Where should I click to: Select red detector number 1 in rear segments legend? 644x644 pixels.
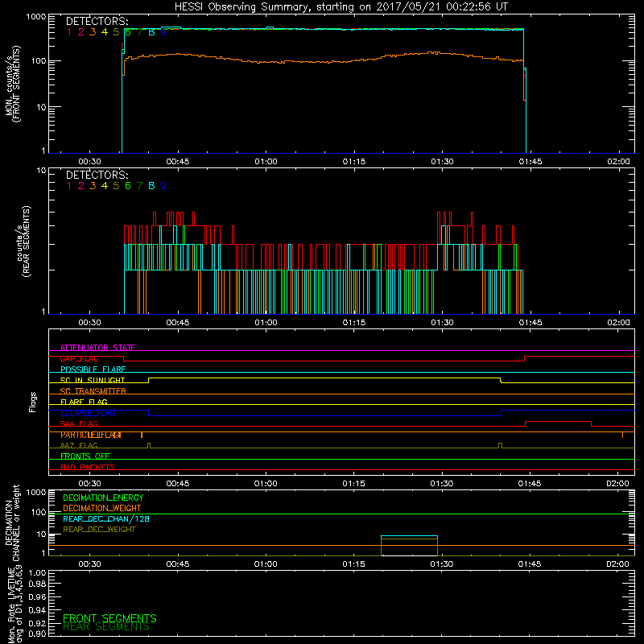click(x=69, y=186)
